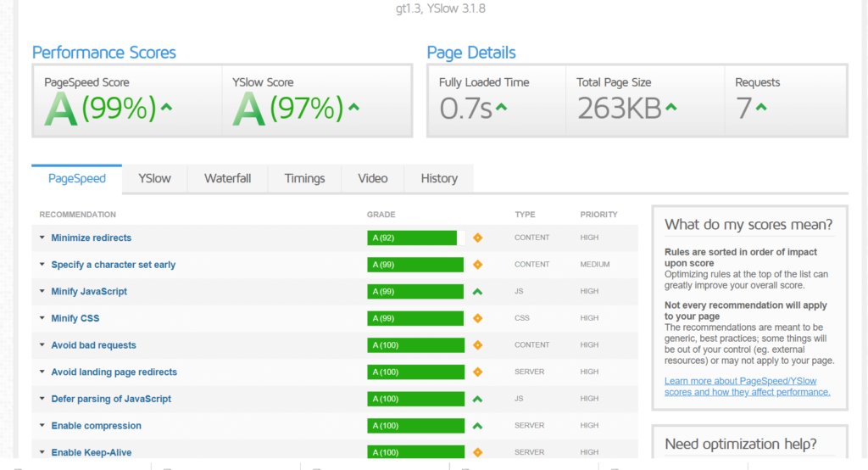868x470 pixels.
Task: Expand the Enable Keep-Alive row arrow
Action: (x=42, y=452)
